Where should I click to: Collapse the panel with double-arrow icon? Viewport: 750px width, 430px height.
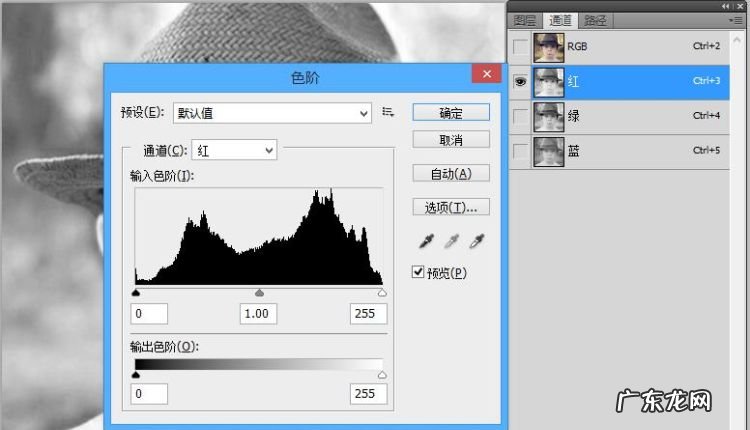tap(728, 6)
